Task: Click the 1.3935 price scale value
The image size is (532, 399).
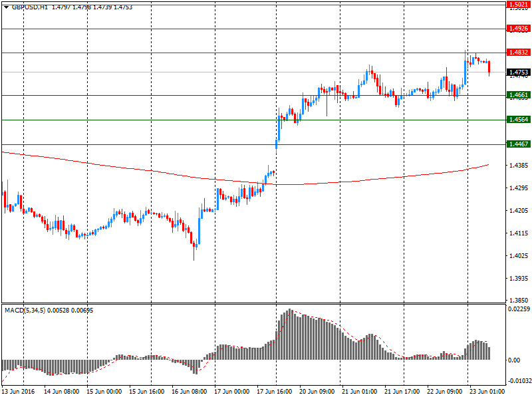Action: coord(519,279)
